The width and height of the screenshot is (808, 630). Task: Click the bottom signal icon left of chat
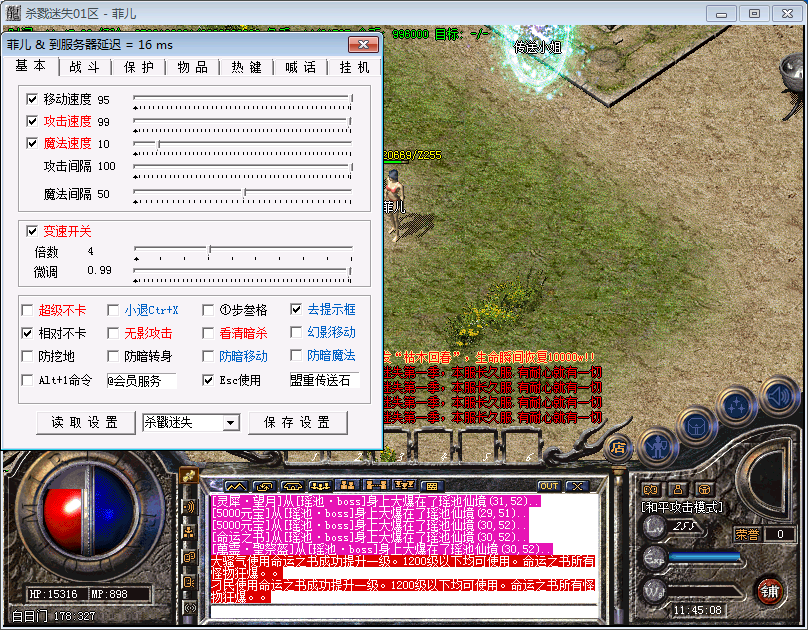(189, 607)
